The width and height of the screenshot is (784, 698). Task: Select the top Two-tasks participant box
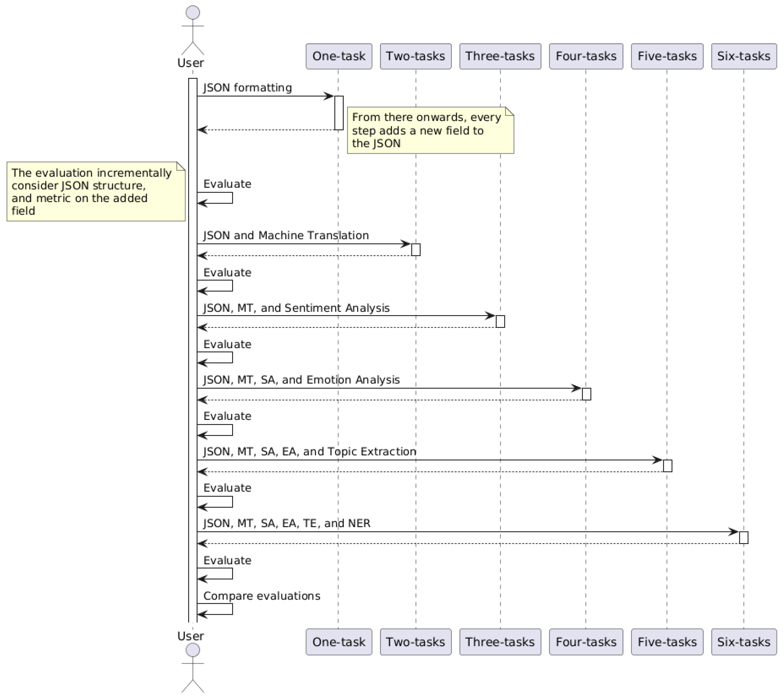415,56
